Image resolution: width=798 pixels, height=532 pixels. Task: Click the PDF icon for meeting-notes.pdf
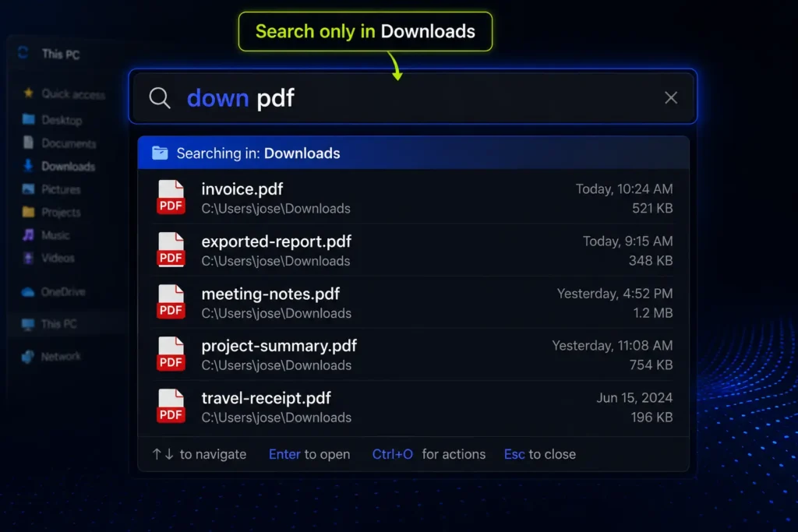pos(171,303)
